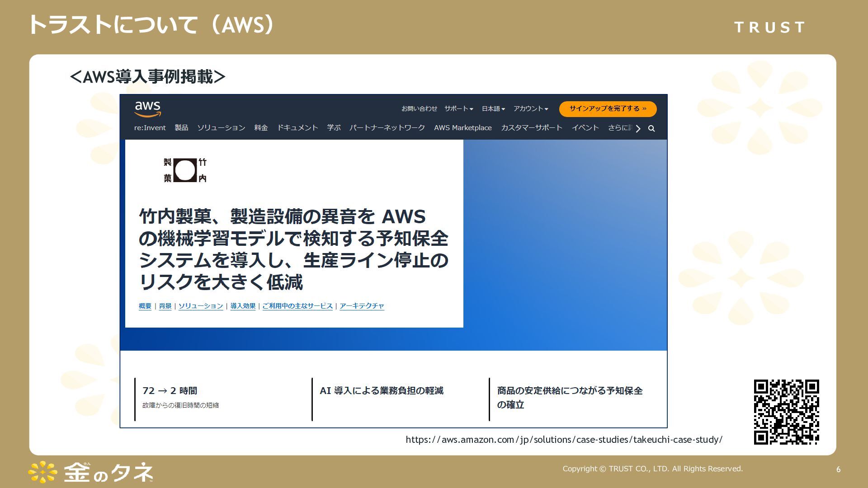This screenshot has height=488, width=868.
Task: Click the slide title 'トラストについて（AWS）'
Action: coord(151,25)
